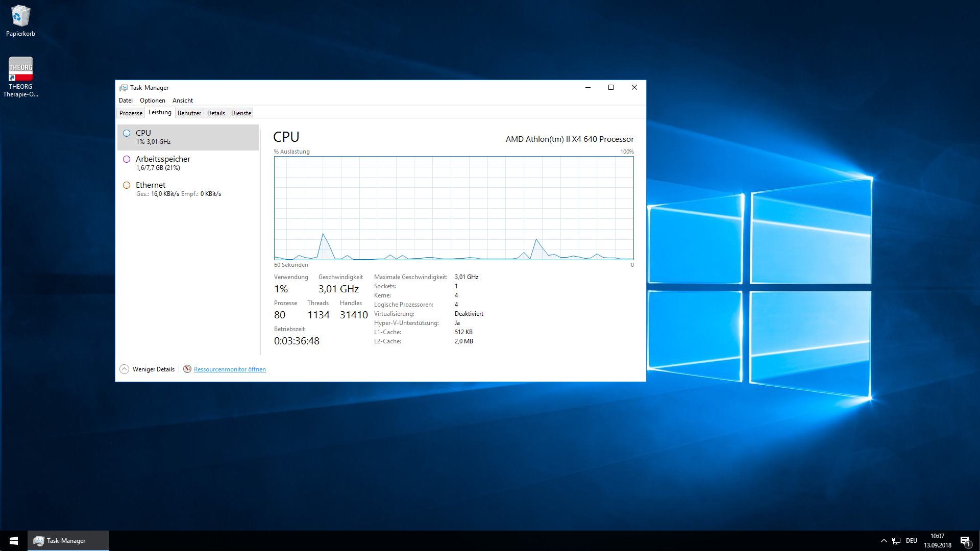Click the Task-Manager title bar icon
This screenshot has width=980, height=551.
coord(123,88)
